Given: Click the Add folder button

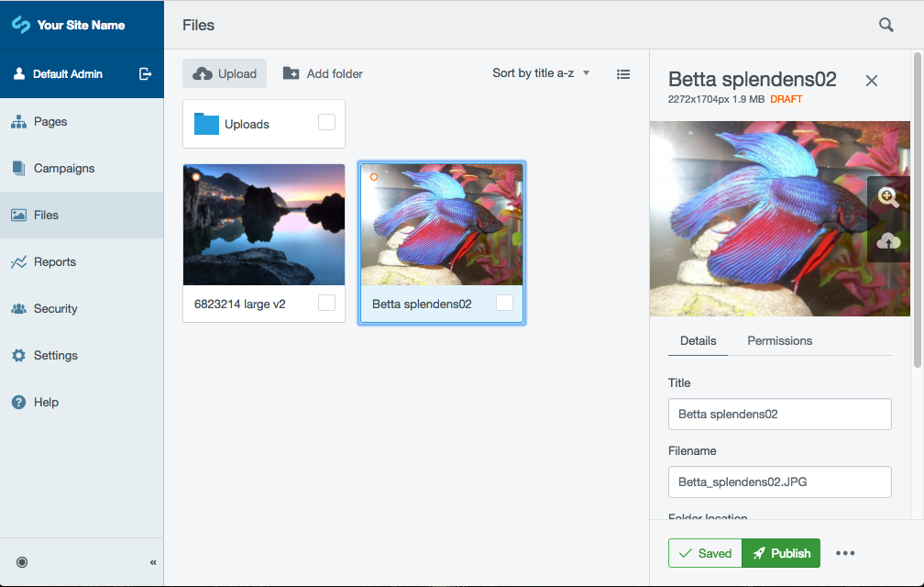Looking at the screenshot, I should 323,73.
